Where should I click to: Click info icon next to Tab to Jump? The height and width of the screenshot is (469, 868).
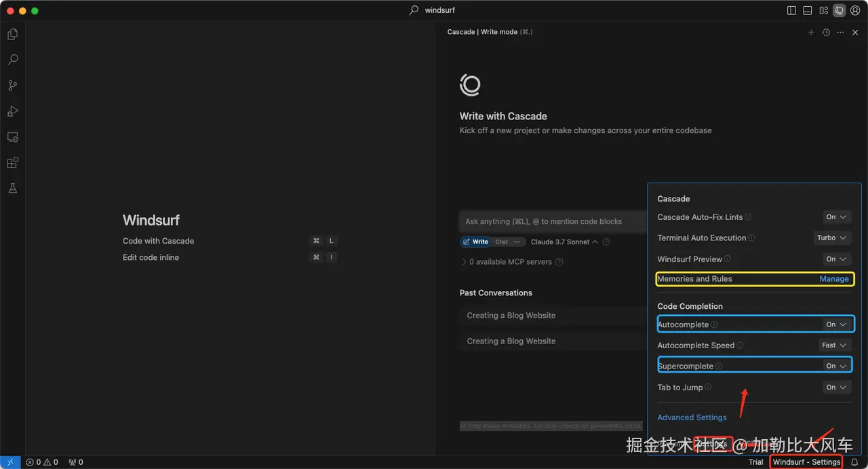(708, 388)
